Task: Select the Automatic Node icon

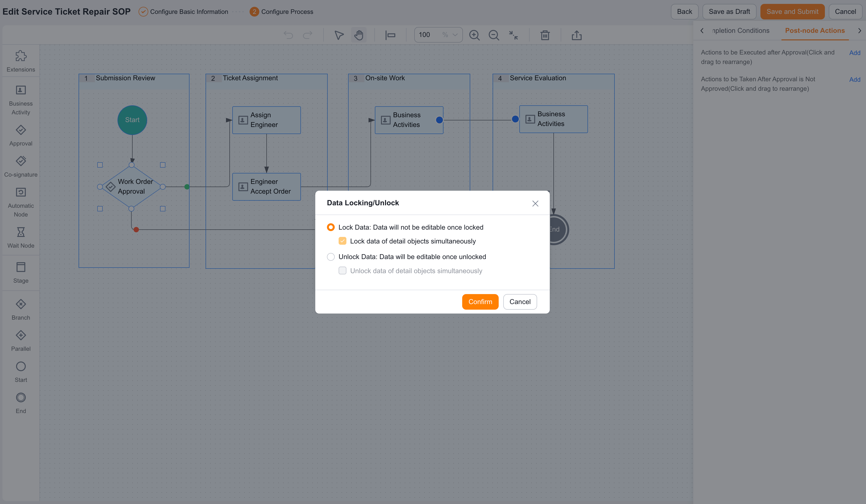Action: tap(21, 192)
